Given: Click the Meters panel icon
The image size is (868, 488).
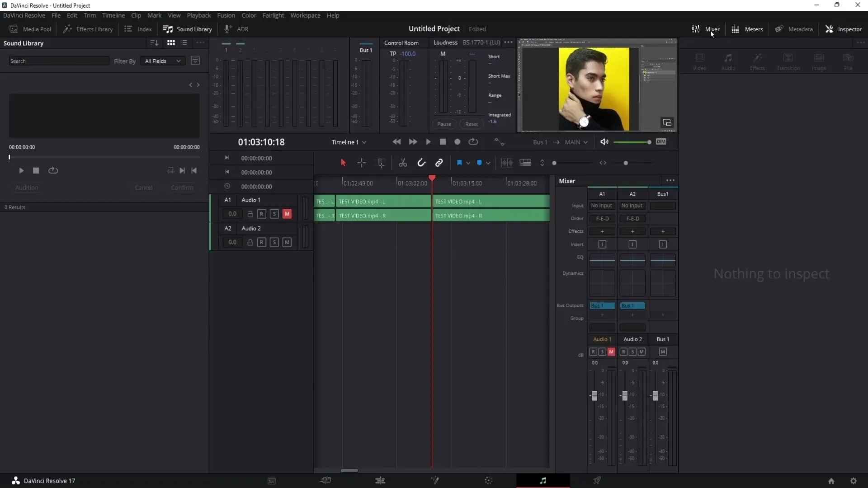Looking at the screenshot, I should click(x=735, y=28).
